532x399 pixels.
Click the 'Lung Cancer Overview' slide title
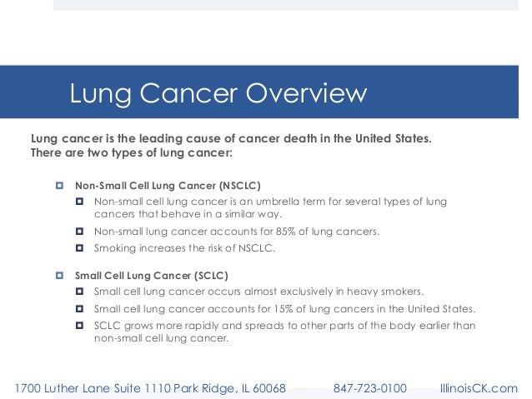click(x=218, y=93)
